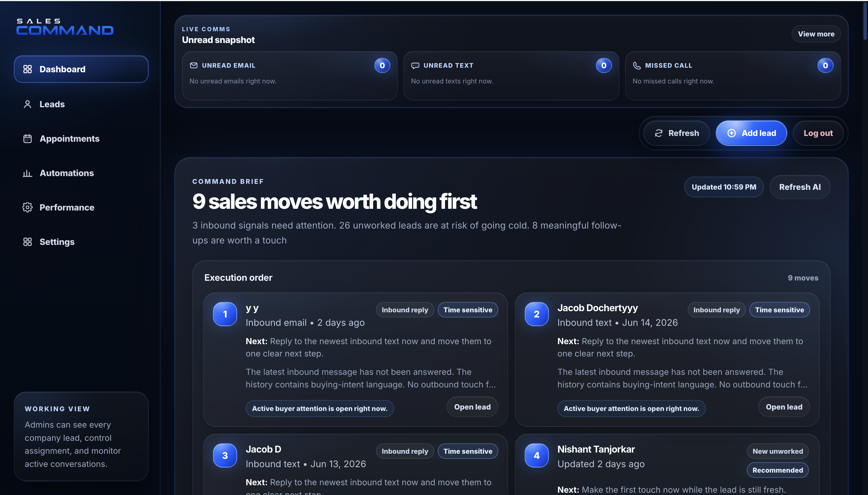
Task: Click Inbound reply tag on Jacob Dochertyyy card
Action: [x=716, y=310]
